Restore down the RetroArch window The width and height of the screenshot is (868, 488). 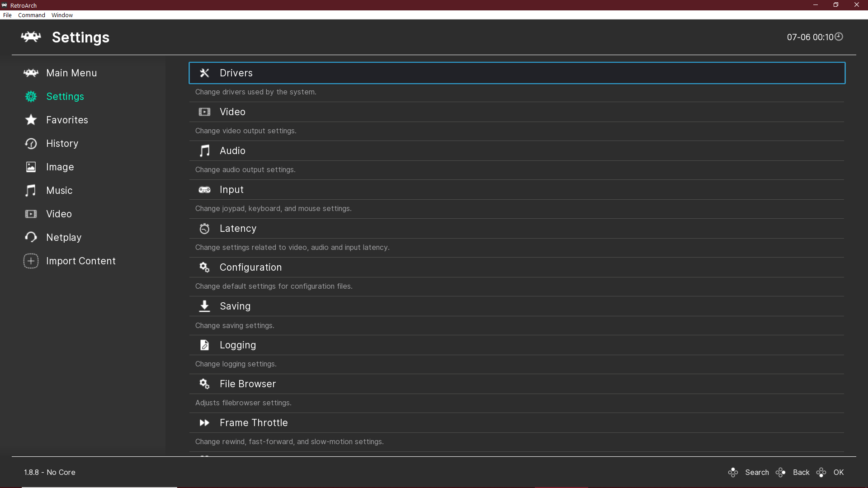click(836, 5)
